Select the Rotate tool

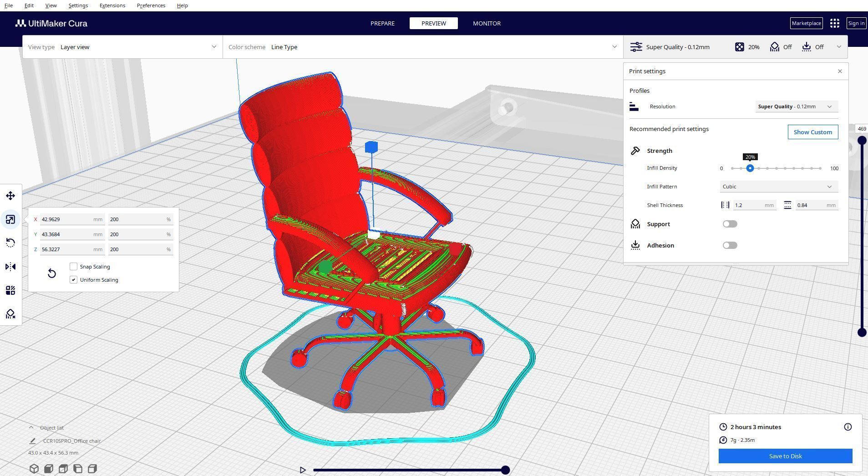click(10, 243)
